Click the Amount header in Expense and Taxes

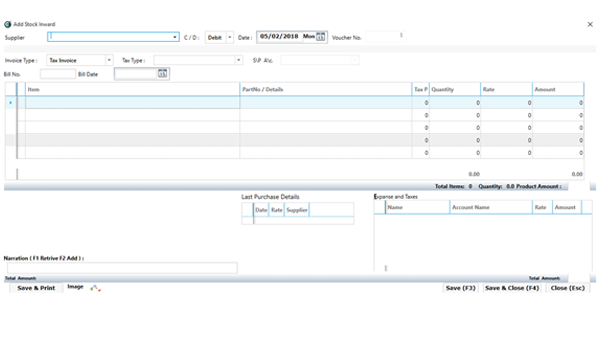(567, 207)
